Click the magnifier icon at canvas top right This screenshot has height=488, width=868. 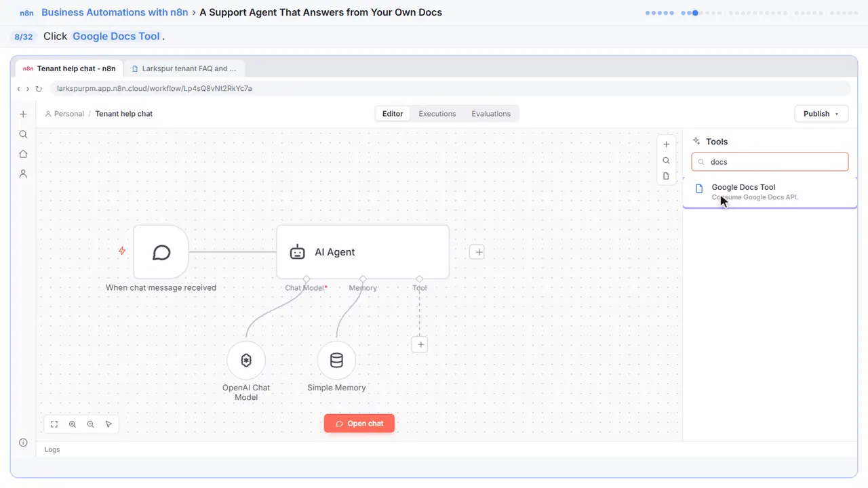pyautogui.click(x=666, y=161)
